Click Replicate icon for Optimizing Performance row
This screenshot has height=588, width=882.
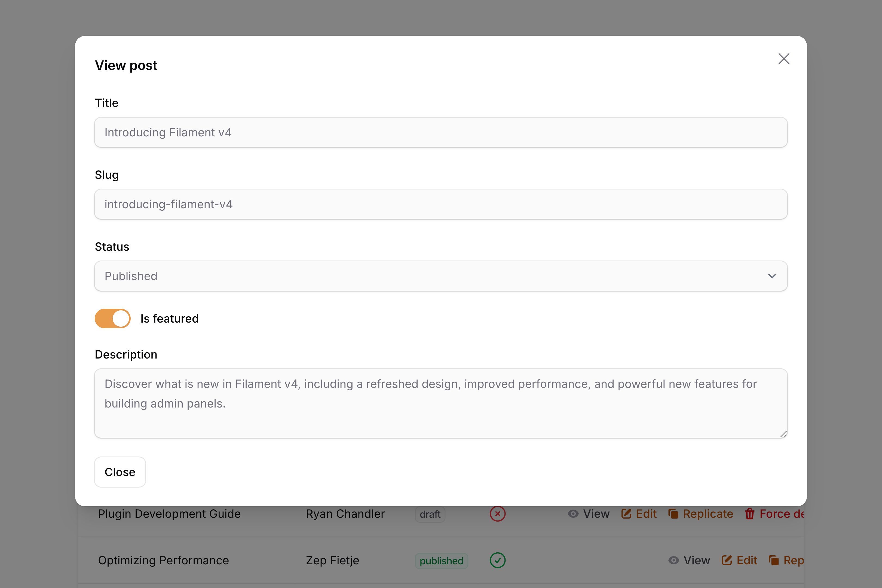click(774, 560)
